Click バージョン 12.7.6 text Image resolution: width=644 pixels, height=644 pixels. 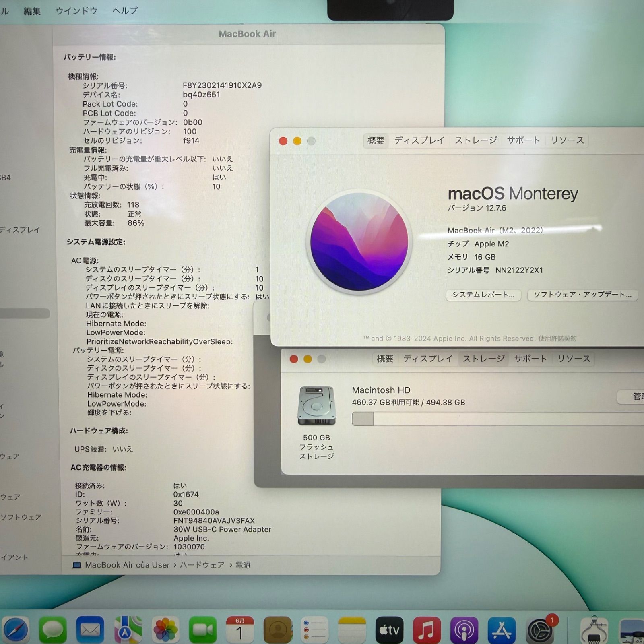(477, 208)
